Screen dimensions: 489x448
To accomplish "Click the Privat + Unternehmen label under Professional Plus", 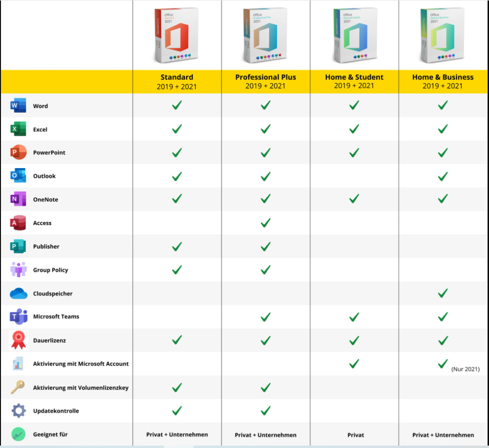I will point(265,434).
